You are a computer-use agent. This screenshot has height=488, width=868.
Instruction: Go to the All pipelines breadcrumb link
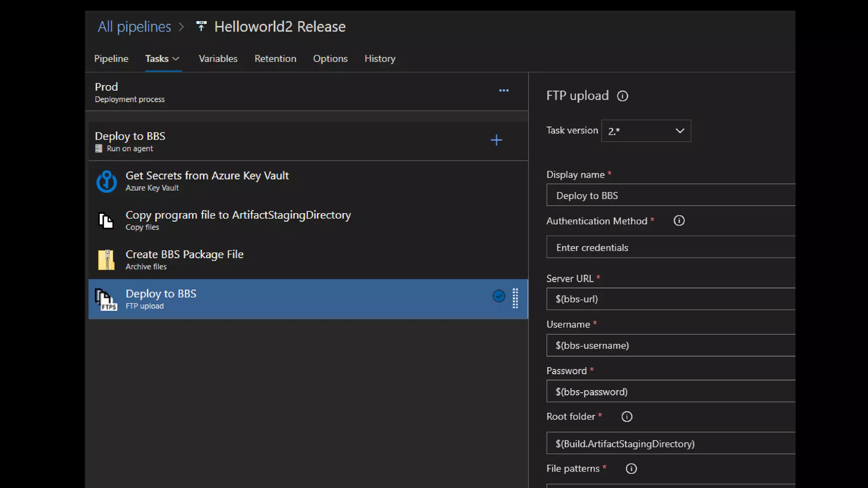(134, 27)
